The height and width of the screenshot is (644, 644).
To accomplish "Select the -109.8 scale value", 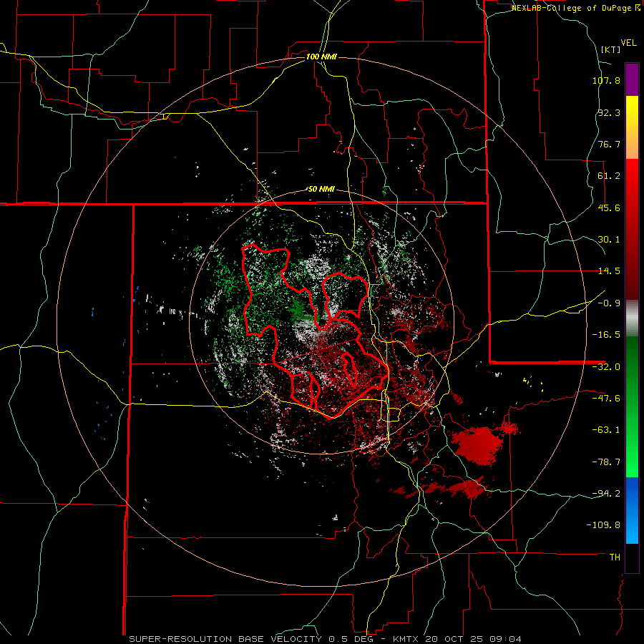I will tap(603, 525).
